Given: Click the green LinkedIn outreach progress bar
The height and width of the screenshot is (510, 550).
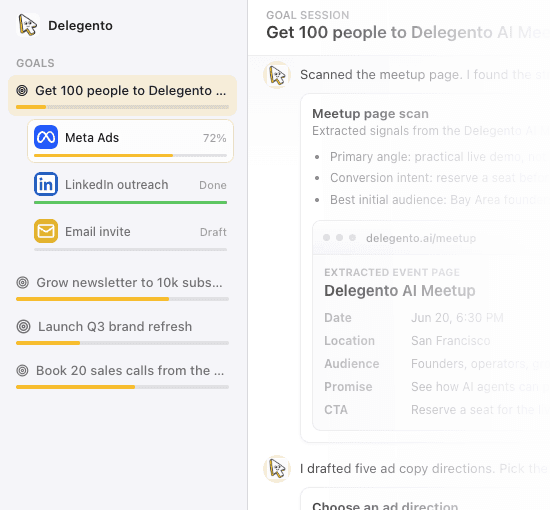Looking at the screenshot, I should click(x=130, y=202).
